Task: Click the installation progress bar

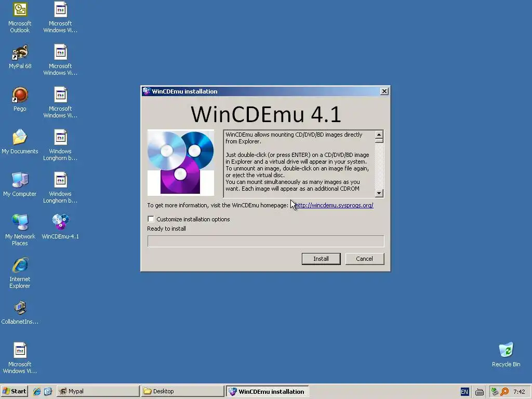Action: pyautogui.click(x=265, y=241)
